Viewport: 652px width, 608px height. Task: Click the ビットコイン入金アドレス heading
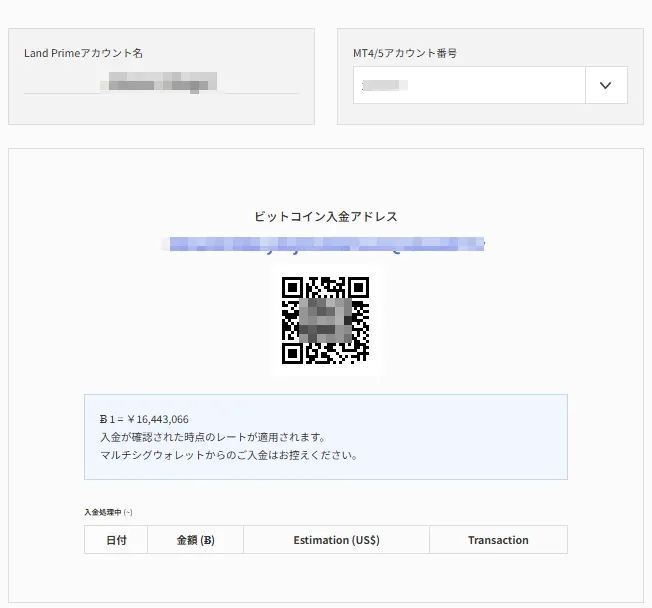[326, 217]
